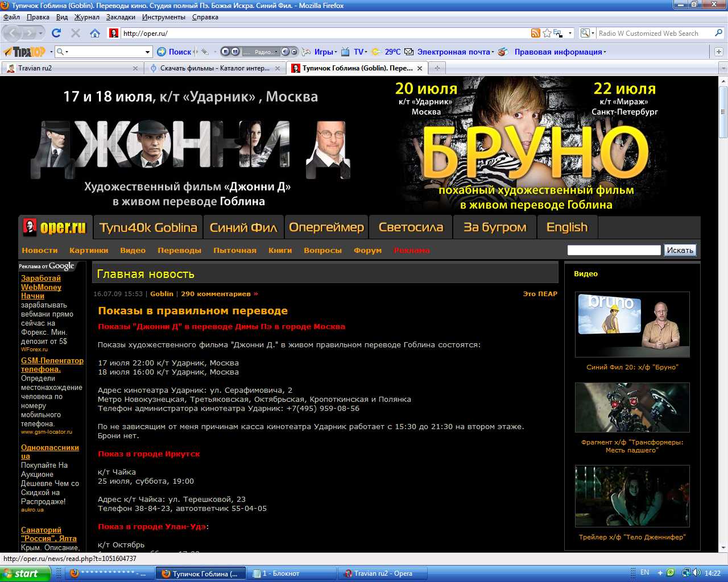The image size is (728, 582).
Task: Open the Синий Фил site section
Action: [243, 227]
